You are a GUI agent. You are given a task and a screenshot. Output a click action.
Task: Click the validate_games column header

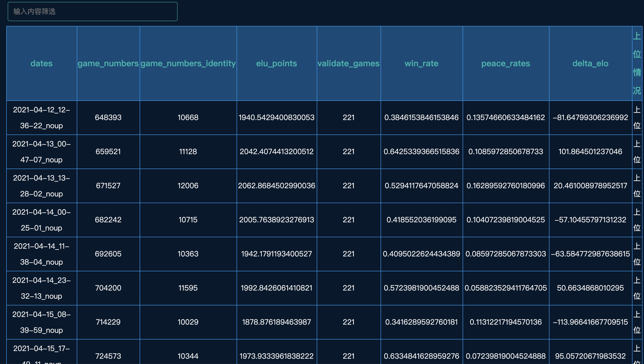[x=348, y=64]
